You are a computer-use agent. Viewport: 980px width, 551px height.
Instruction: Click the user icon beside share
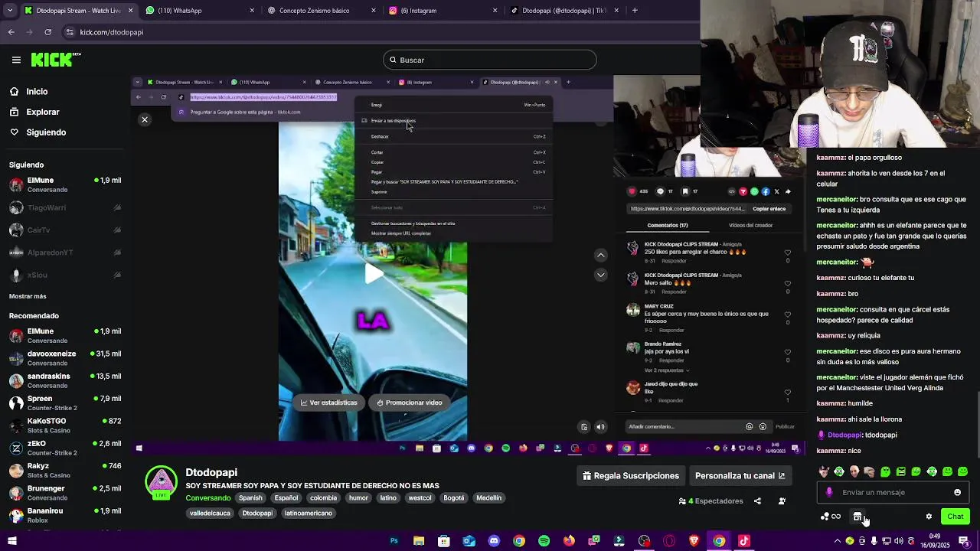(x=782, y=501)
